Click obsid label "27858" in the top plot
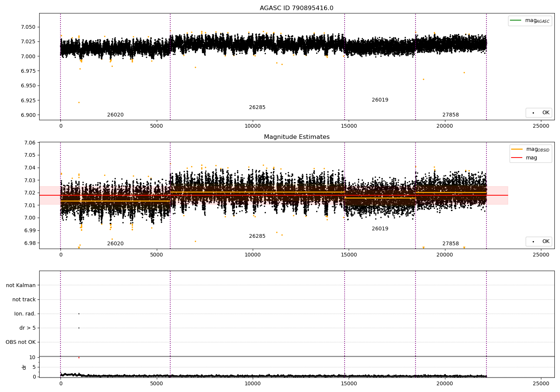Viewport: 560px width, 392px height. (x=451, y=115)
